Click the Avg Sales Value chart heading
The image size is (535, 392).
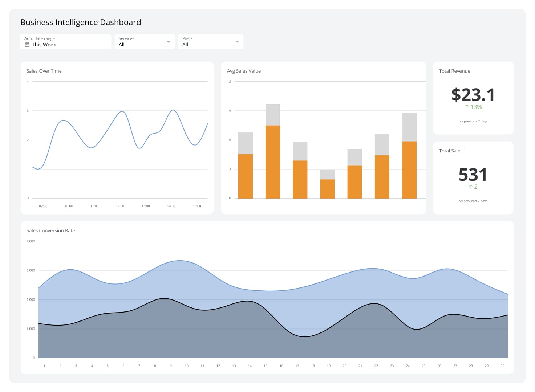[x=244, y=71]
